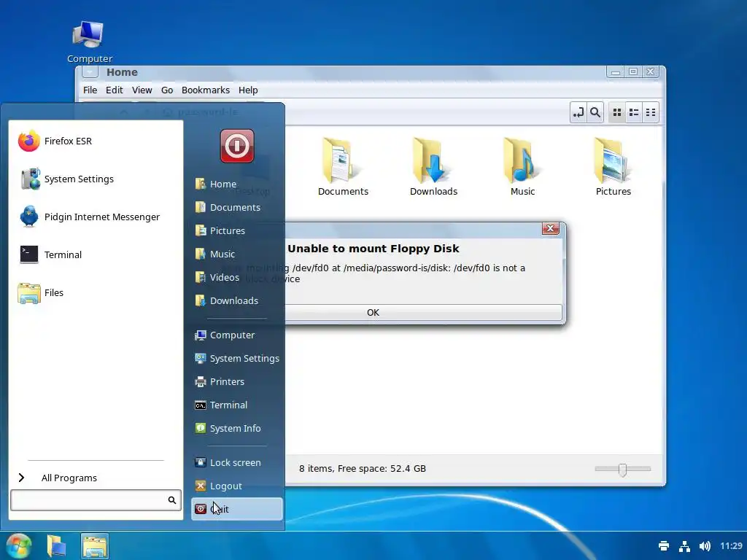Select the Pictures folder in Home window
747x560 pixels.
[613, 167]
